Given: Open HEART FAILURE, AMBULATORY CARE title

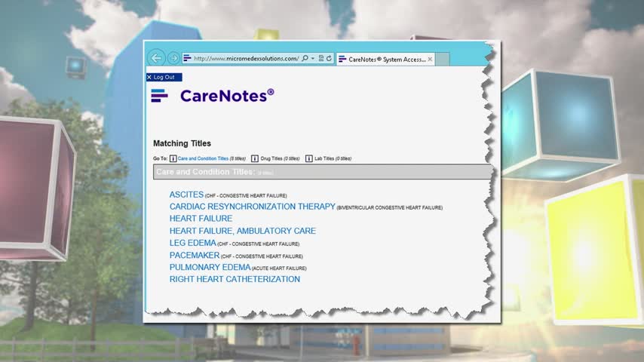Looking at the screenshot, I should pos(243,231).
